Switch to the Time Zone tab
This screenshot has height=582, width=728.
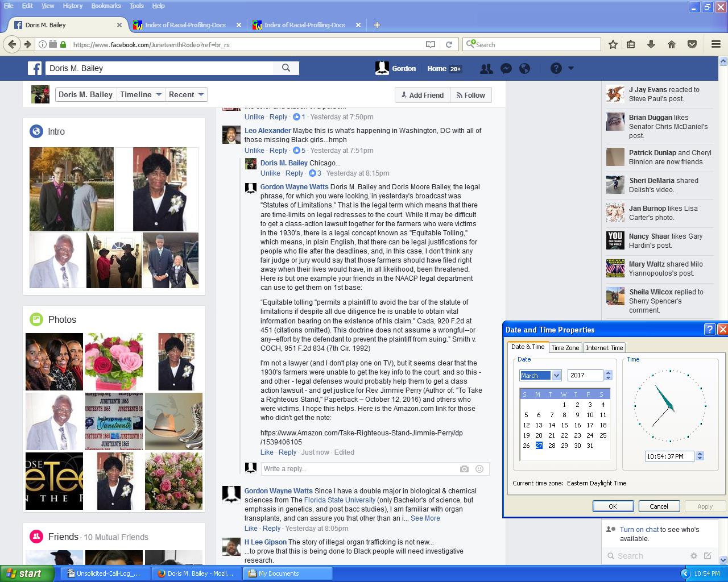coord(565,348)
